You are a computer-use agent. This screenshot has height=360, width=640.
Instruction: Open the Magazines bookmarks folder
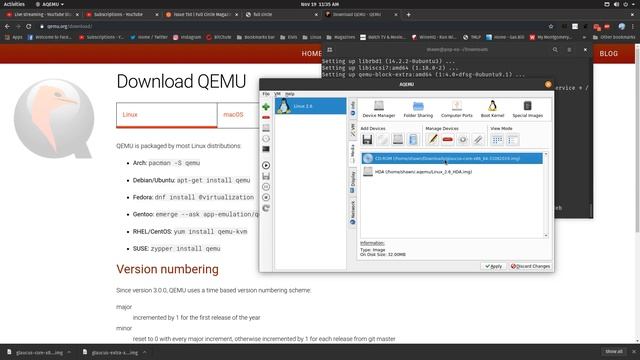[x=341, y=37]
